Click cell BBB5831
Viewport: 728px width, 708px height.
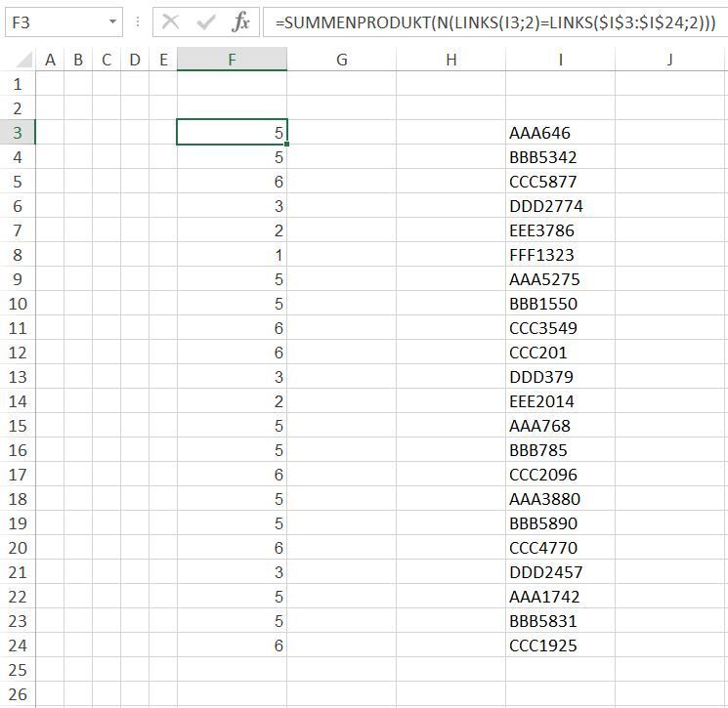coord(560,621)
